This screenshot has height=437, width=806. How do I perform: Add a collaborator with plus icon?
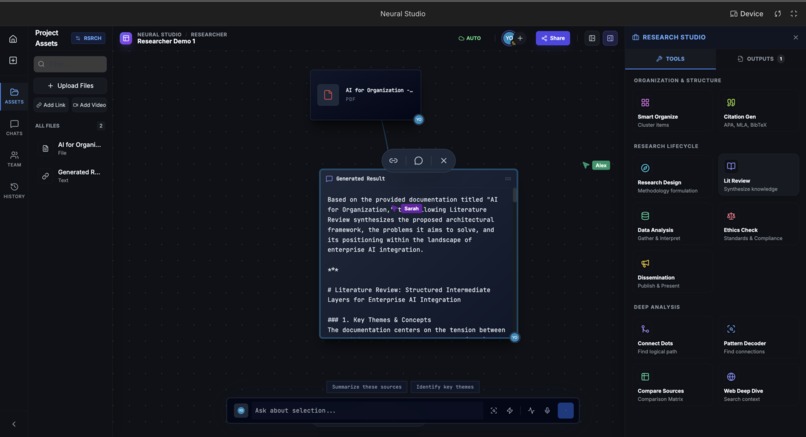click(x=520, y=38)
